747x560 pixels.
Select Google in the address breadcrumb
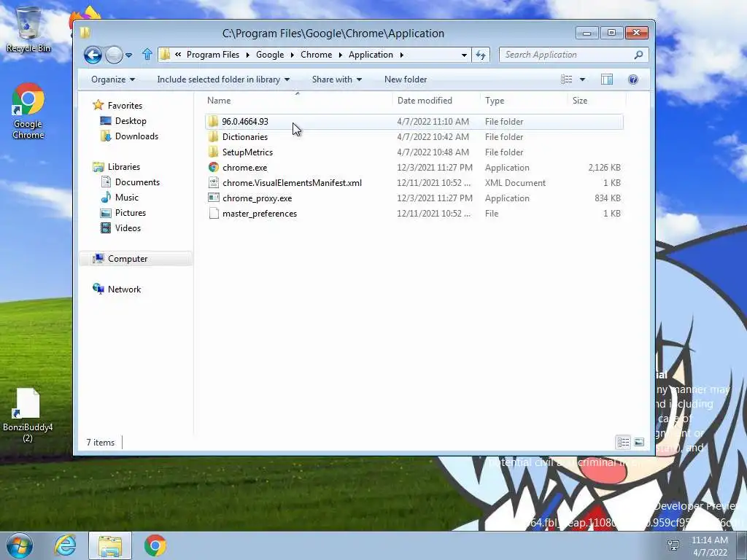pyautogui.click(x=270, y=55)
